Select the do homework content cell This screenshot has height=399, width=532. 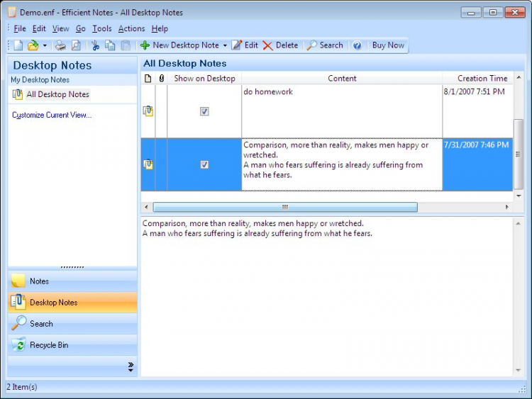point(342,111)
